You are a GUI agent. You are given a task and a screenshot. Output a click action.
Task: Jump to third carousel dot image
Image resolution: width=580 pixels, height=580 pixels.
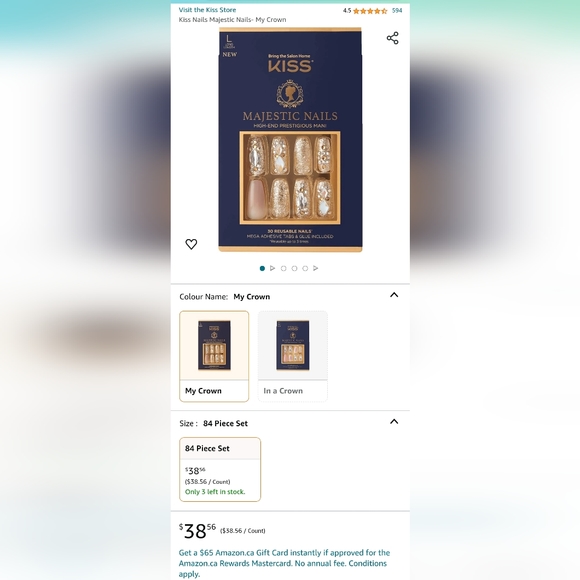coord(283,268)
